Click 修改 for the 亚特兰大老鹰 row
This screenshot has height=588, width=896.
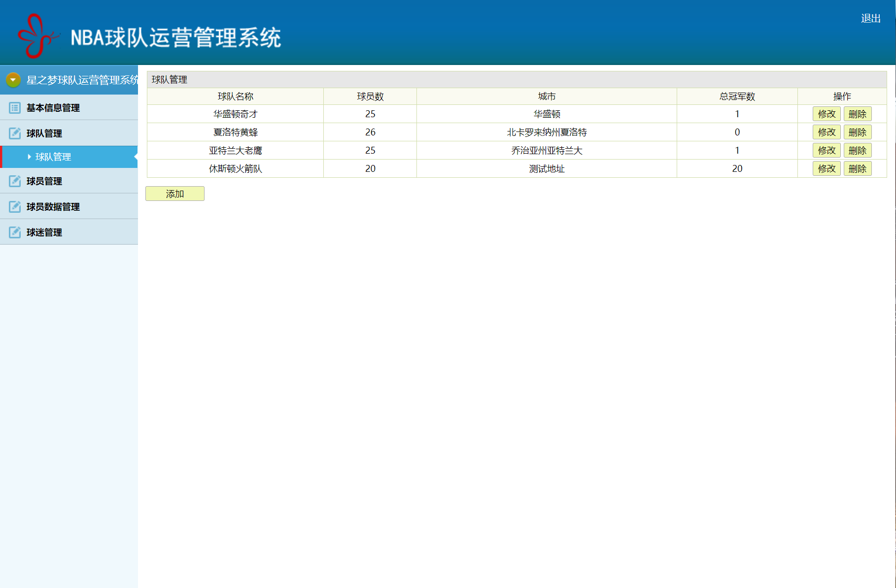826,150
